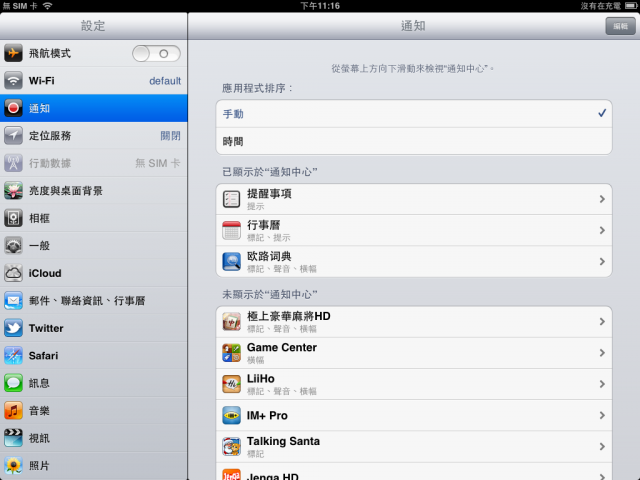
Task: Tap the 照片 sunflower icon
Action: pyautogui.click(x=13, y=465)
